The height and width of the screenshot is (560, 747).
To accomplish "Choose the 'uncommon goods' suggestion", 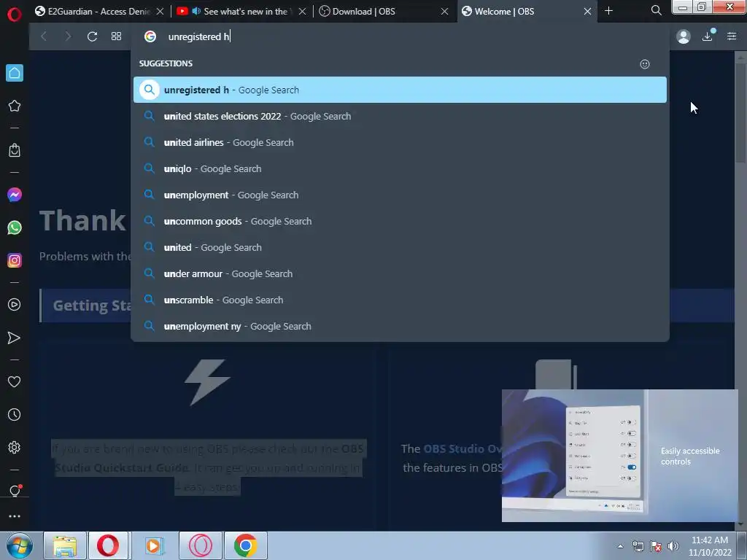I will (x=400, y=221).
